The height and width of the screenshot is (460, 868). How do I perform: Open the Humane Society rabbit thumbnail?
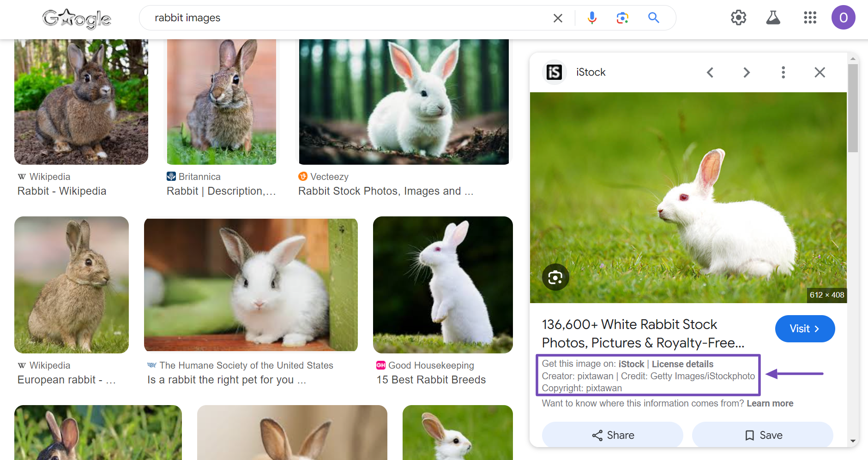[x=251, y=285]
